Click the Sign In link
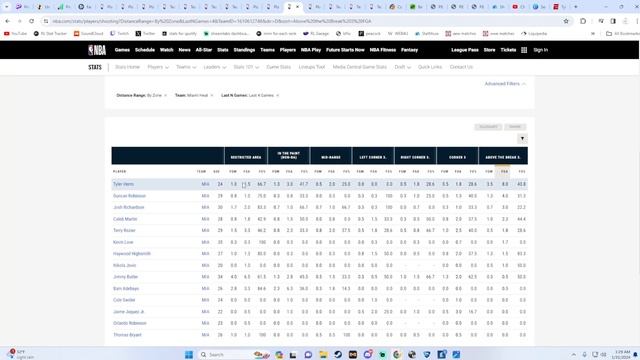 click(540, 50)
